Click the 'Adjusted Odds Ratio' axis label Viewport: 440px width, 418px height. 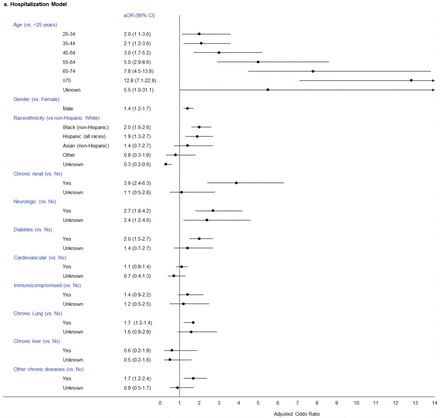tap(297, 414)
